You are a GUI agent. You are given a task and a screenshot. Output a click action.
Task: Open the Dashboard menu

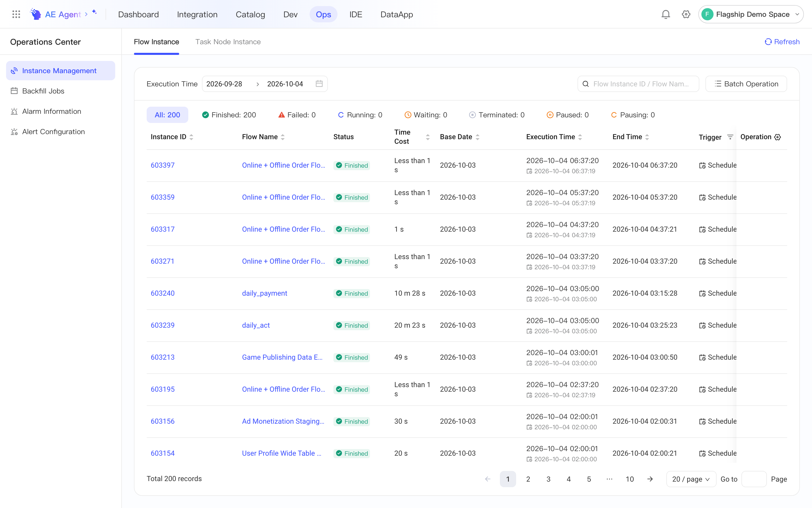pos(138,14)
